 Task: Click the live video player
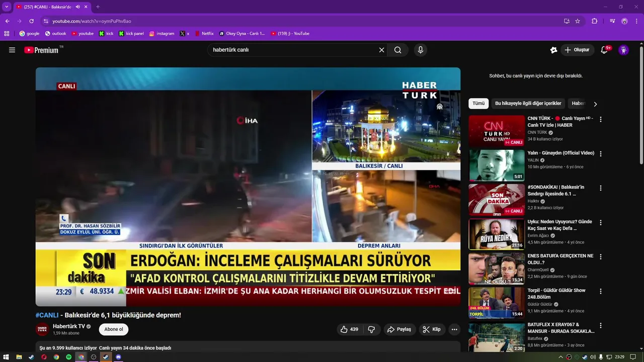pyautogui.click(x=248, y=187)
